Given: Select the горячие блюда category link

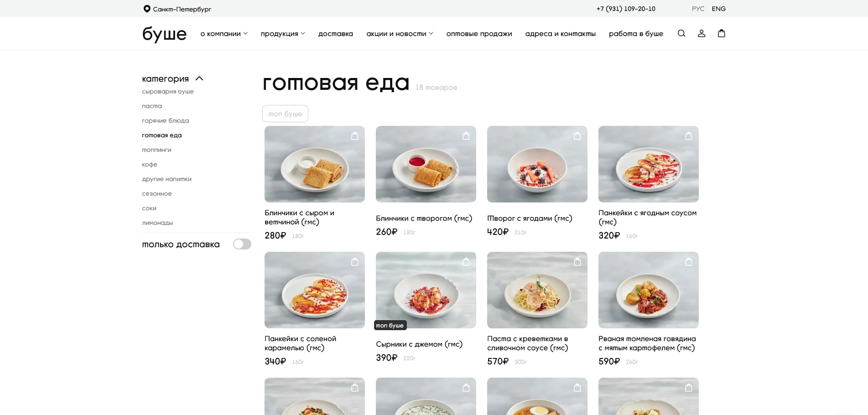Looking at the screenshot, I should point(166,120).
